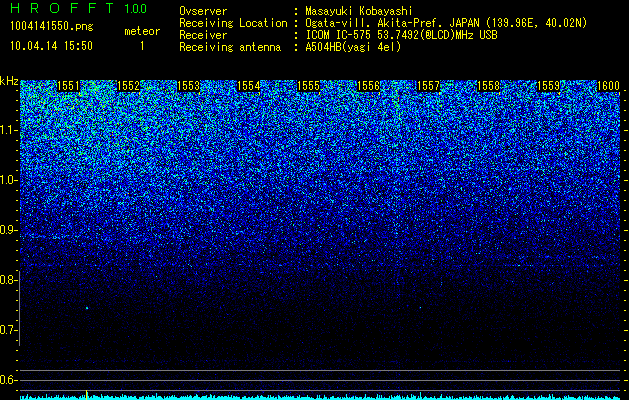Click the 1554 time marker

coord(248,86)
